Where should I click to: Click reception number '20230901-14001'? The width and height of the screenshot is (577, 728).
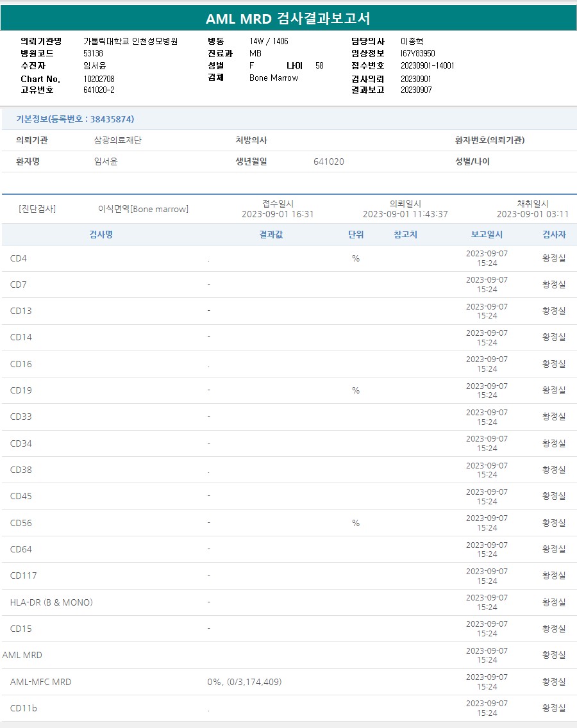428,65
